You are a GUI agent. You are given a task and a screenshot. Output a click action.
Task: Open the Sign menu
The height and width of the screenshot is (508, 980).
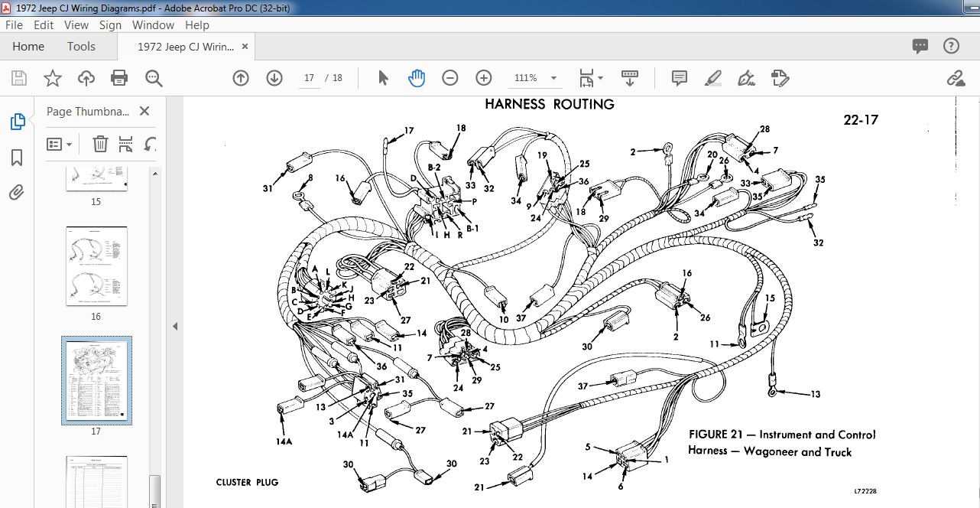pyautogui.click(x=110, y=24)
